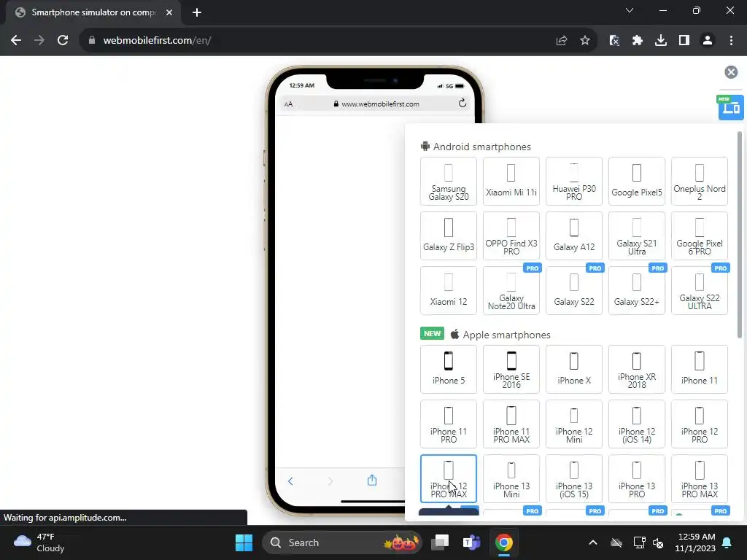This screenshot has width=747, height=560.
Task: Open Chrome extensions puzzle icon
Action: click(x=638, y=41)
